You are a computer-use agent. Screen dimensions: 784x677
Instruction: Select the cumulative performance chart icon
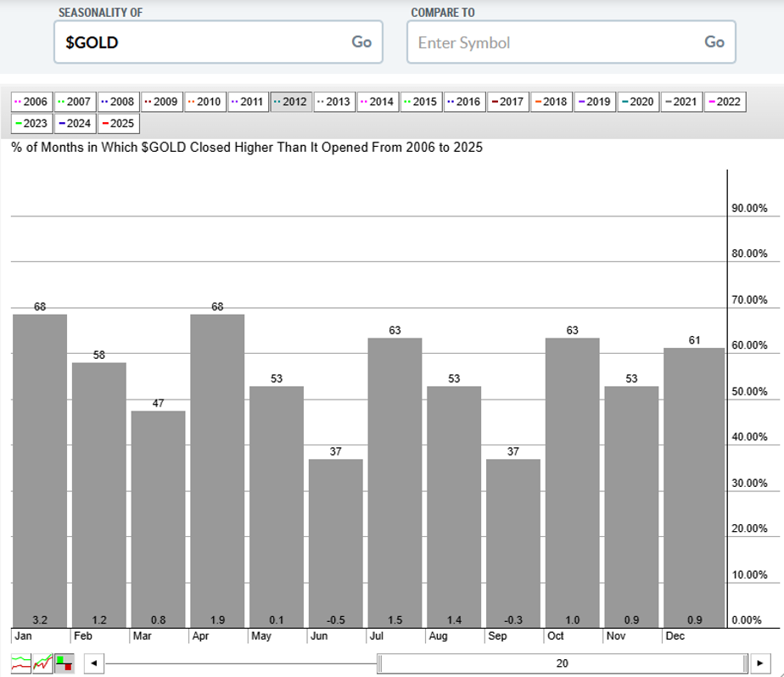pyautogui.click(x=42, y=663)
